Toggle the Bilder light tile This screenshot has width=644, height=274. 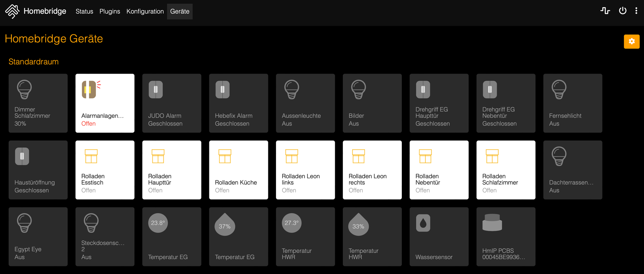click(372, 103)
